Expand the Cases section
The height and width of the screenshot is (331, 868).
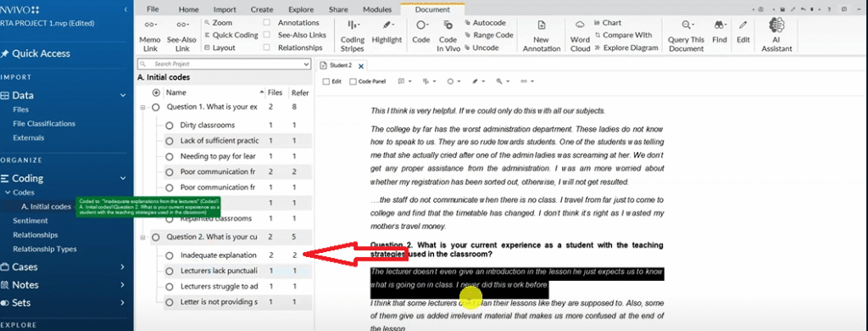123,267
